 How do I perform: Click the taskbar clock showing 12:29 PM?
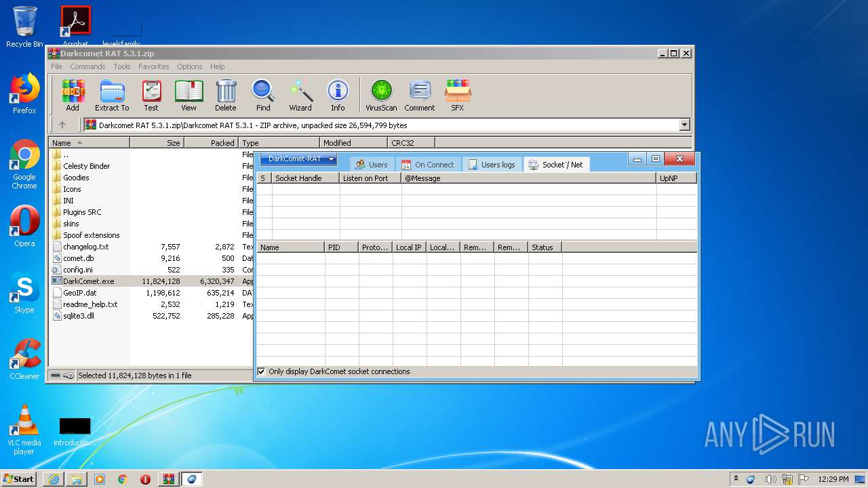pos(833,479)
